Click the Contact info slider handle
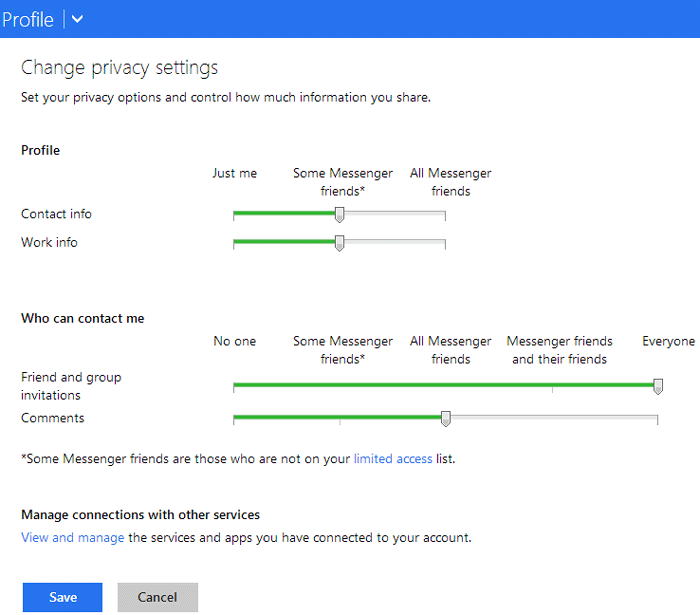This screenshot has width=700, height=615. (339, 215)
